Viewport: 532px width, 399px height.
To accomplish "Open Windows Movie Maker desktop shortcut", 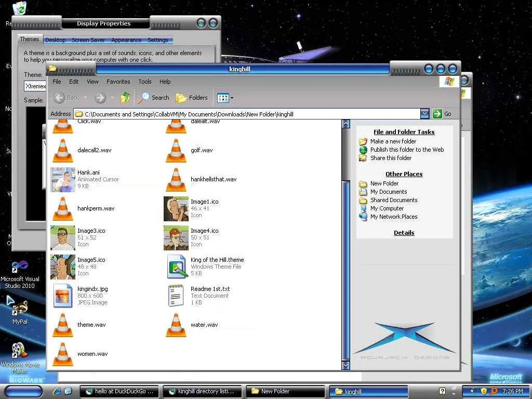I will pos(20,358).
